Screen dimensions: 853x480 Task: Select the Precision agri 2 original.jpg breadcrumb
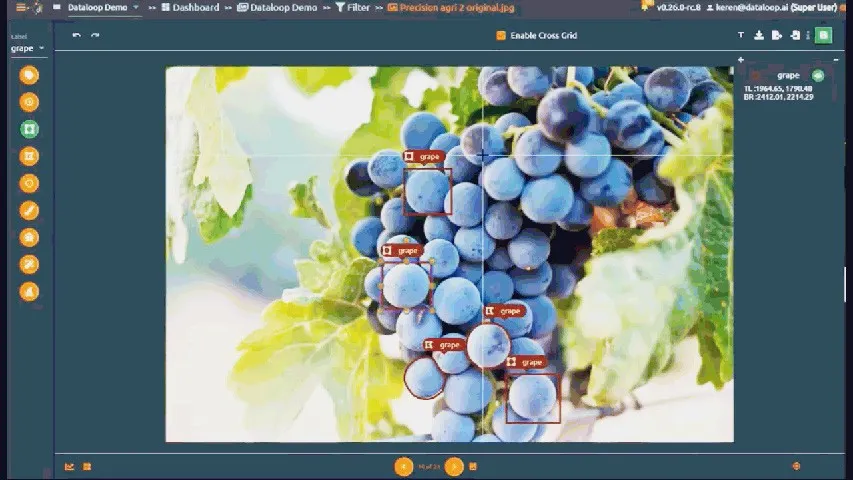[x=451, y=8]
